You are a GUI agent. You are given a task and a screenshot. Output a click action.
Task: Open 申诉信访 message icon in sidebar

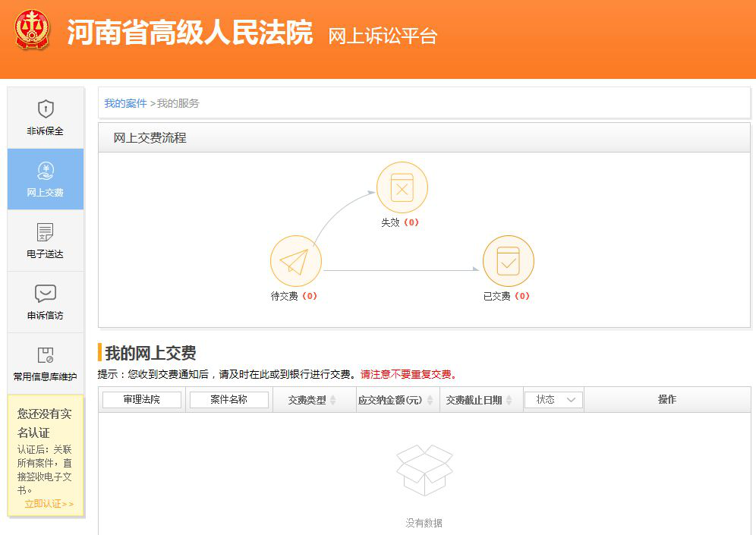(46, 293)
